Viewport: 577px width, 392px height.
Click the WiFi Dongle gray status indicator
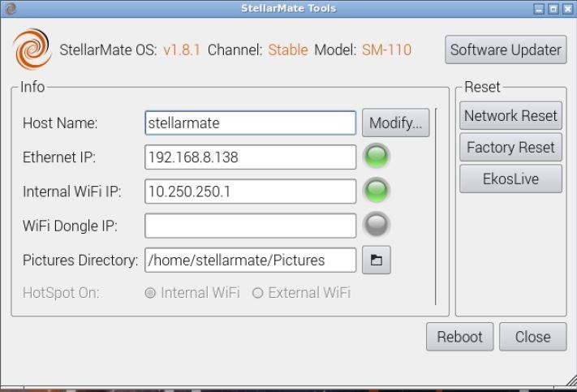click(377, 226)
